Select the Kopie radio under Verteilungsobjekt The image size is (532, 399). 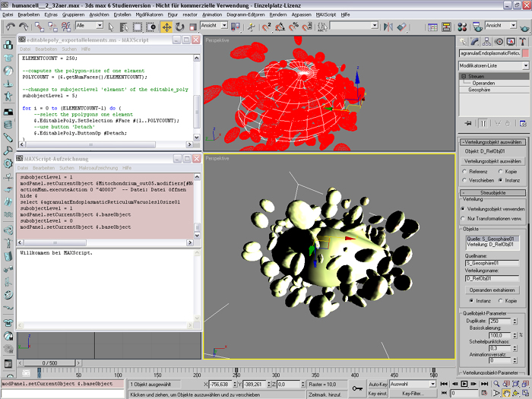coord(500,172)
